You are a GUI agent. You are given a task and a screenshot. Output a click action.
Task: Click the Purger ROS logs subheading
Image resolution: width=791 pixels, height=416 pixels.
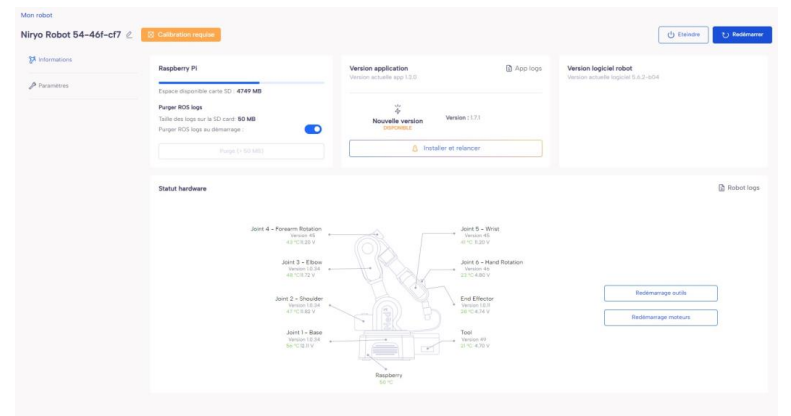[180, 107]
